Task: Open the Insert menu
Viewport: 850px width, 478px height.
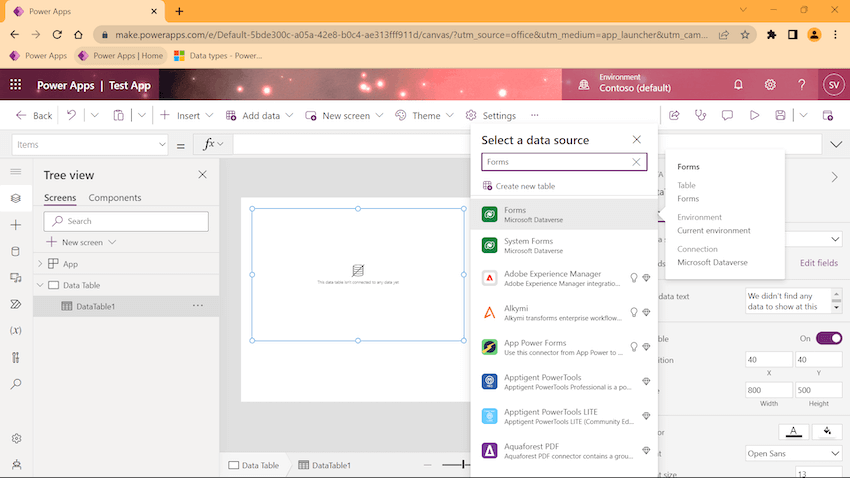Action: [x=186, y=115]
